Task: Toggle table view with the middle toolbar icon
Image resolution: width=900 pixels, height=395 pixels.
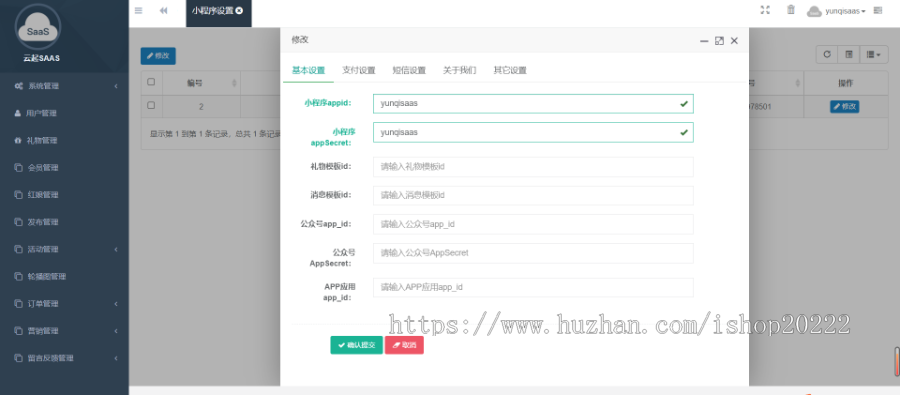Action: click(848, 55)
